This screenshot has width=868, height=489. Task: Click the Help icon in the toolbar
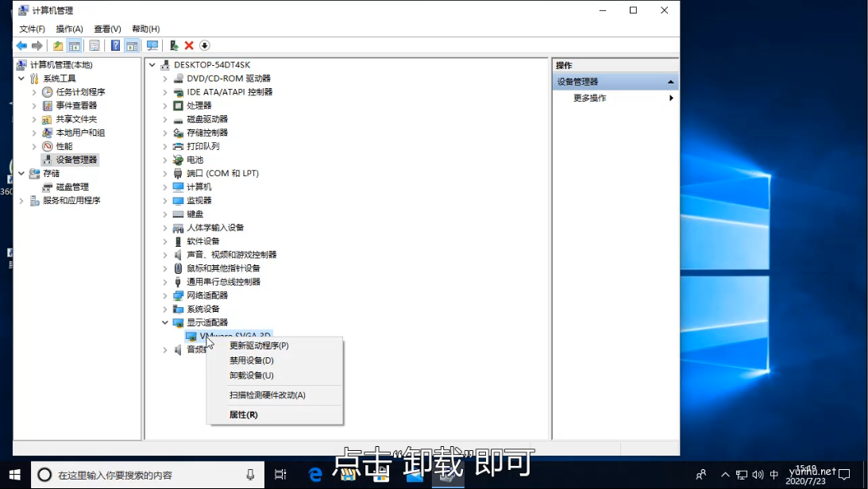click(114, 45)
